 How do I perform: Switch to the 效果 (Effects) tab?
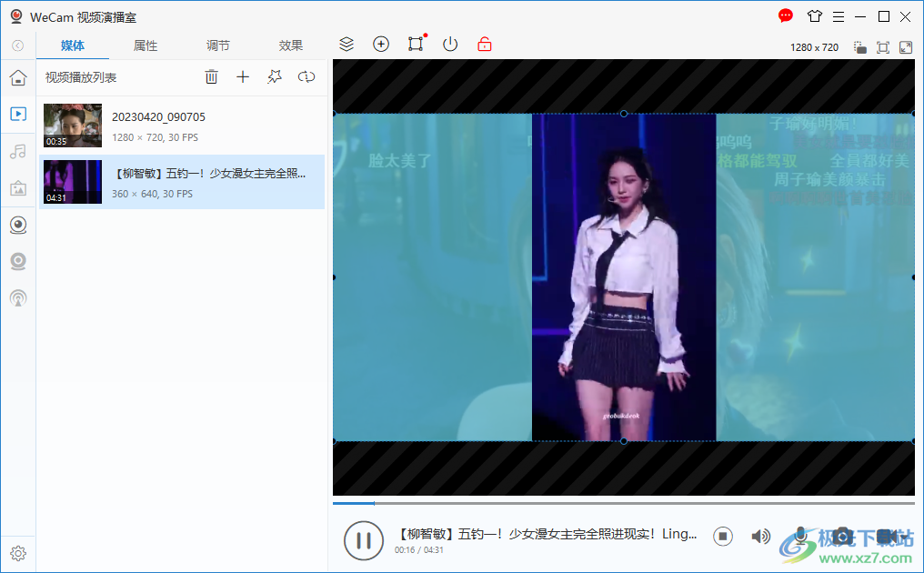point(290,45)
